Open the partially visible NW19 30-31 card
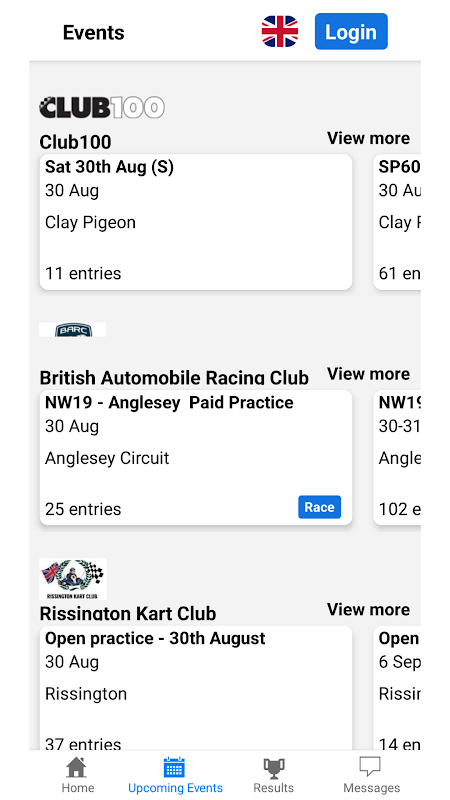The image size is (450, 800). pos(397,458)
